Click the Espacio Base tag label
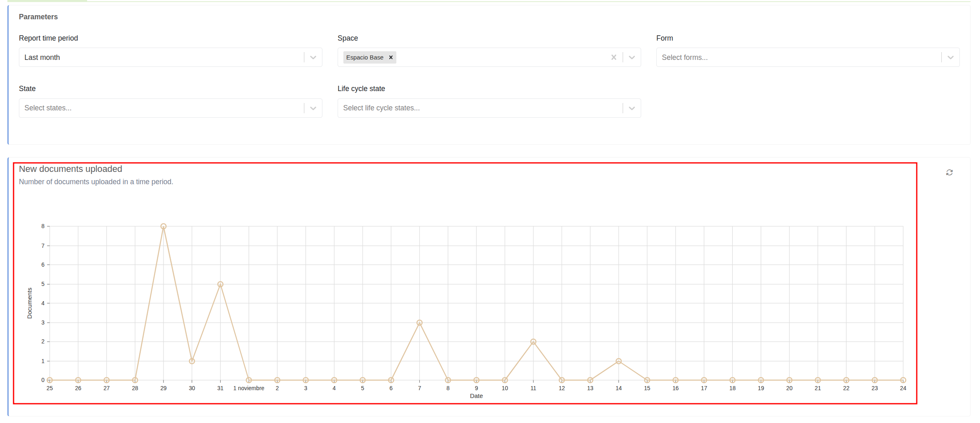This screenshot has width=980, height=423. (x=364, y=57)
